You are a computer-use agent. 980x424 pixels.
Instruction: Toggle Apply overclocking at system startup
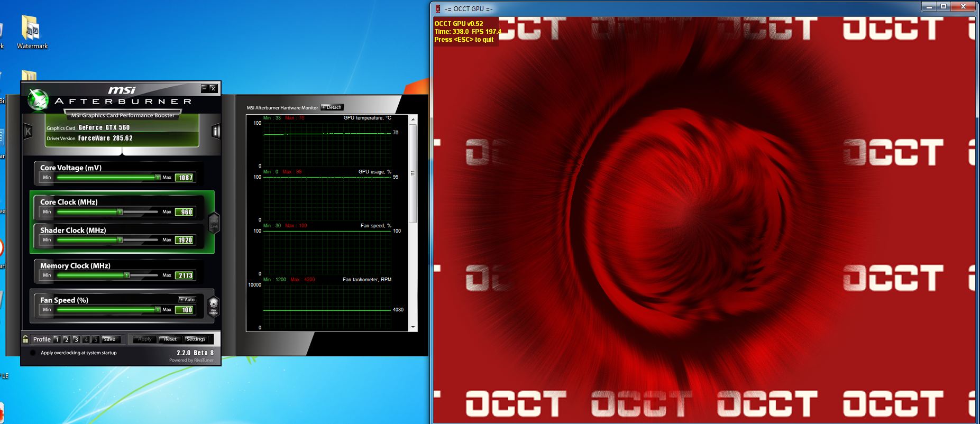33,353
